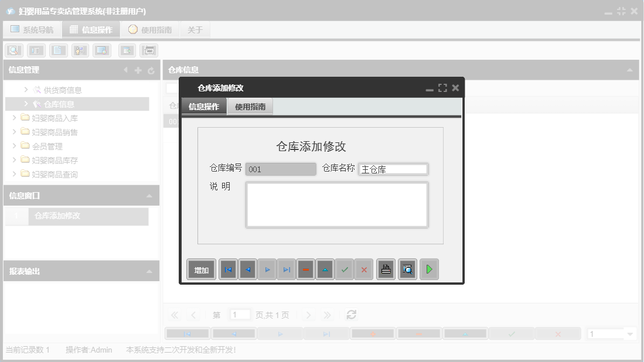Click the confirm green check icon
The height and width of the screenshot is (362, 644).
(345, 269)
